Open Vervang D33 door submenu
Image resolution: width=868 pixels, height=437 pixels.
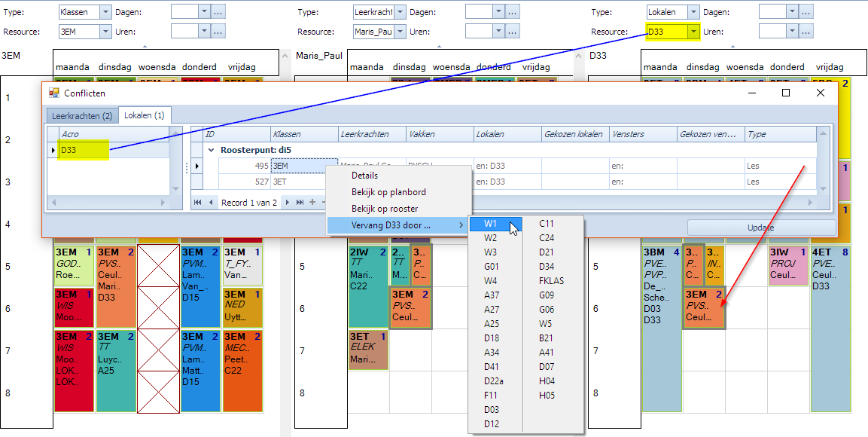tap(397, 225)
